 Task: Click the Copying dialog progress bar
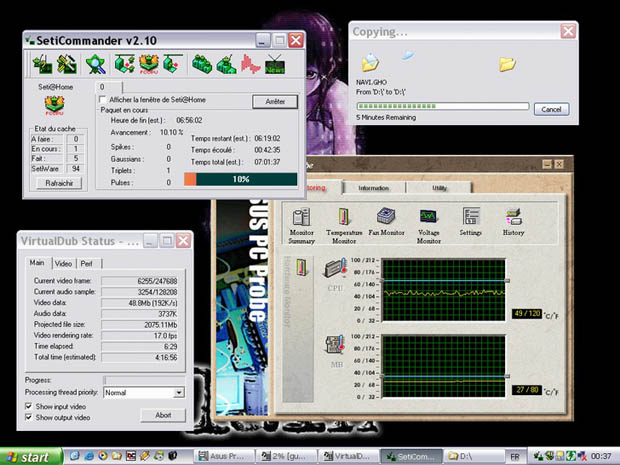[442, 106]
